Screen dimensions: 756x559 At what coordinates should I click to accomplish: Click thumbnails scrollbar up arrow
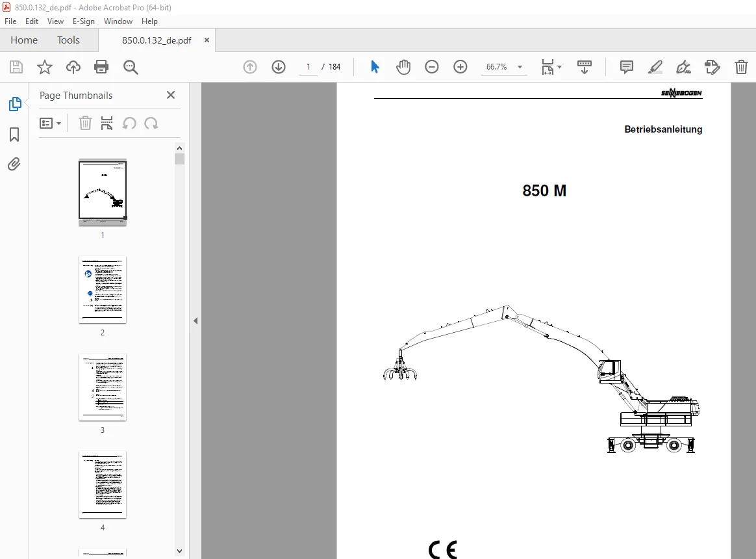tap(179, 148)
